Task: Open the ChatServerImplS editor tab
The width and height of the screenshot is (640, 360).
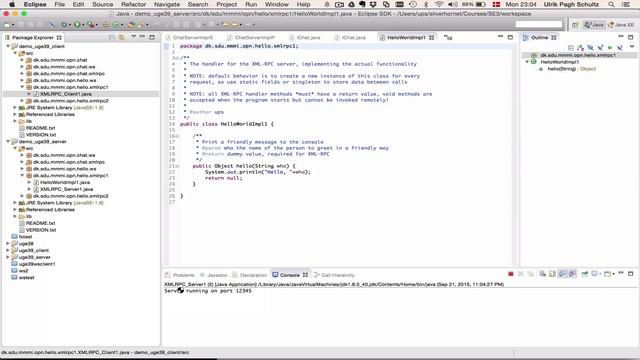Action: 192,38
